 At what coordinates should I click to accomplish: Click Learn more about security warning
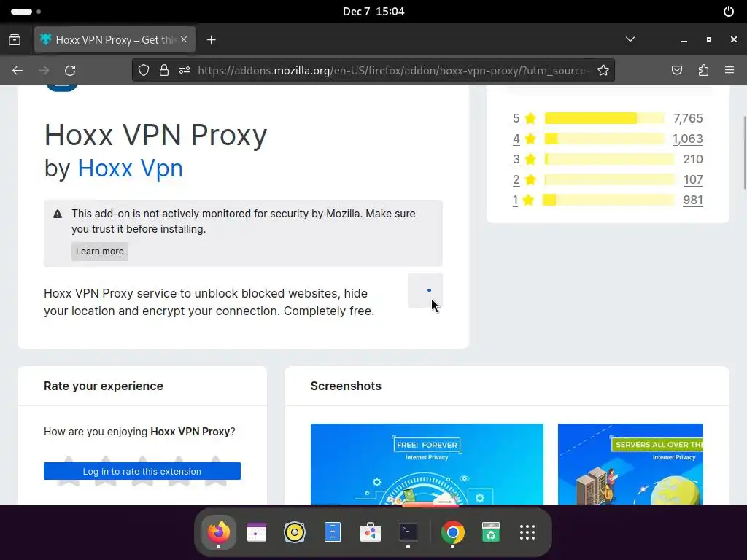[x=99, y=252]
